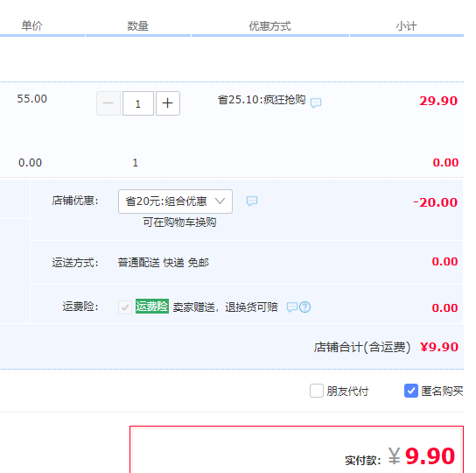Click the comment icon next to store discount dropdown

[x=252, y=201]
